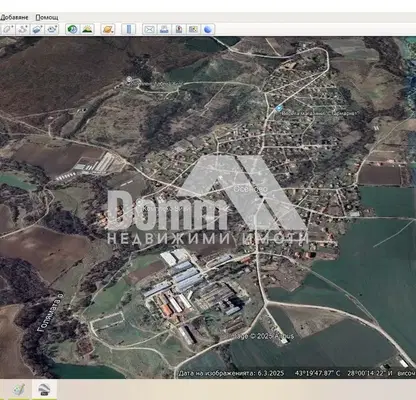Viewport: 416px width, 400px height.
Task: Open the Помощ menu
Action: pyautogui.click(x=47, y=17)
